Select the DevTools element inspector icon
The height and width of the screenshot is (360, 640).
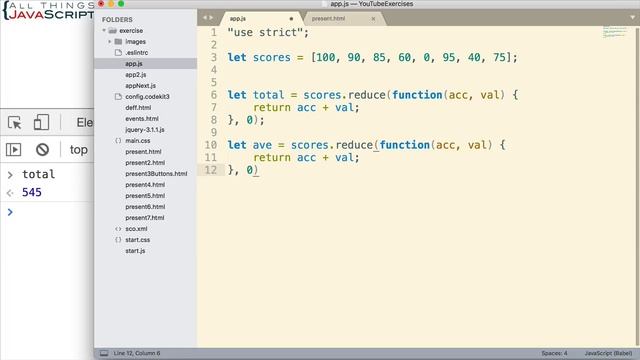15,122
